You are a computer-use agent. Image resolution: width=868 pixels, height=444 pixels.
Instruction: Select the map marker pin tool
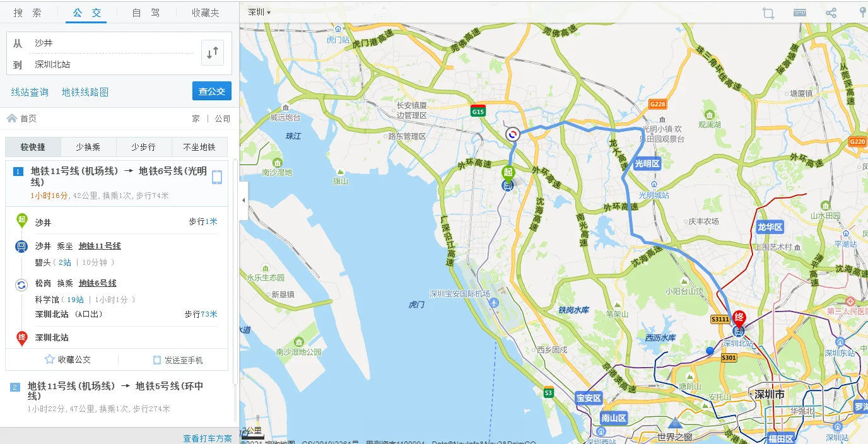pos(864,13)
